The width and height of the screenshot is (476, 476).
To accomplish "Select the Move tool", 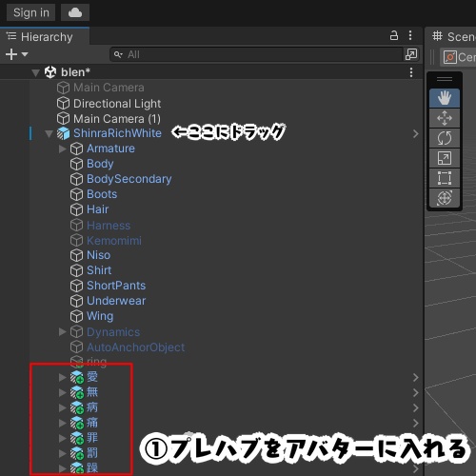I will coord(445,118).
